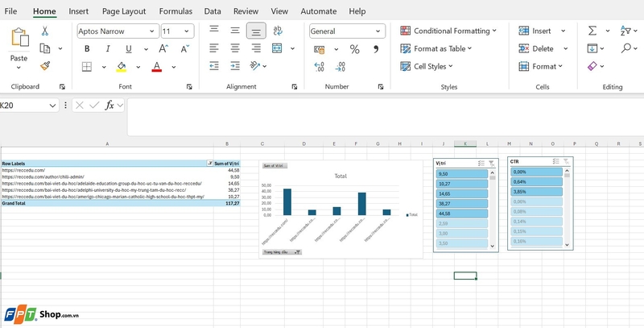Toggle bottom align button
This screenshot has height=328, width=644.
(256, 31)
